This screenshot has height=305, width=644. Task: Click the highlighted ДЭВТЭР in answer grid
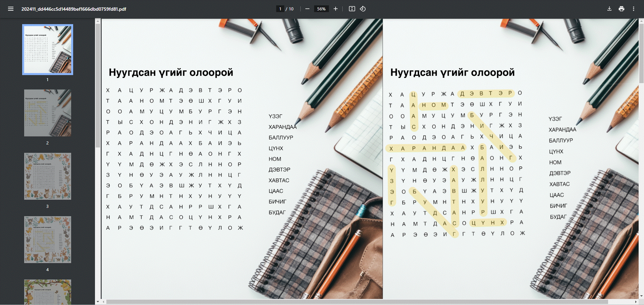(x=486, y=93)
